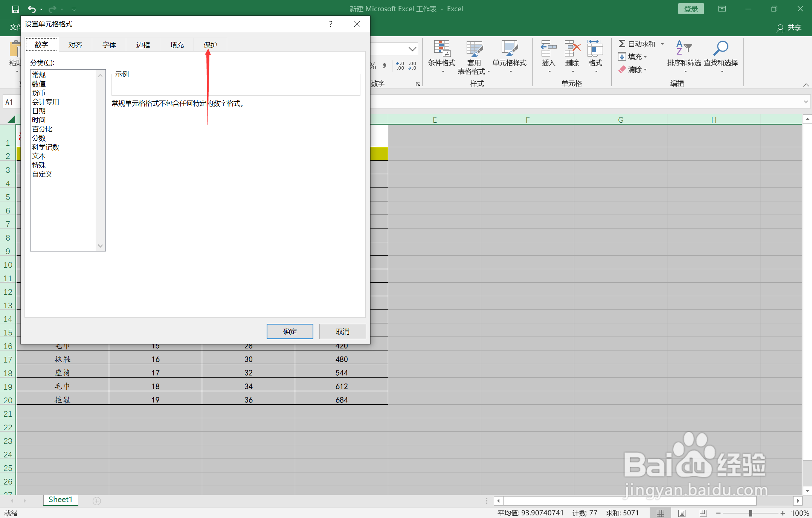812x518 pixels.
Task: Switch to the 保护 tab
Action: coord(211,45)
